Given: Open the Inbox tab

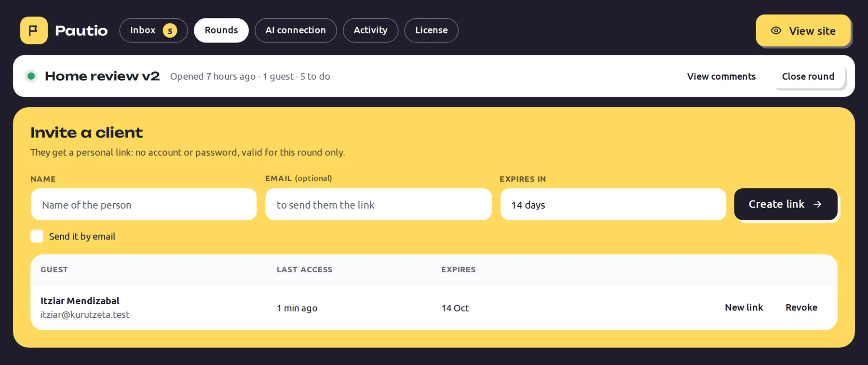Looking at the screenshot, I should pos(153,30).
